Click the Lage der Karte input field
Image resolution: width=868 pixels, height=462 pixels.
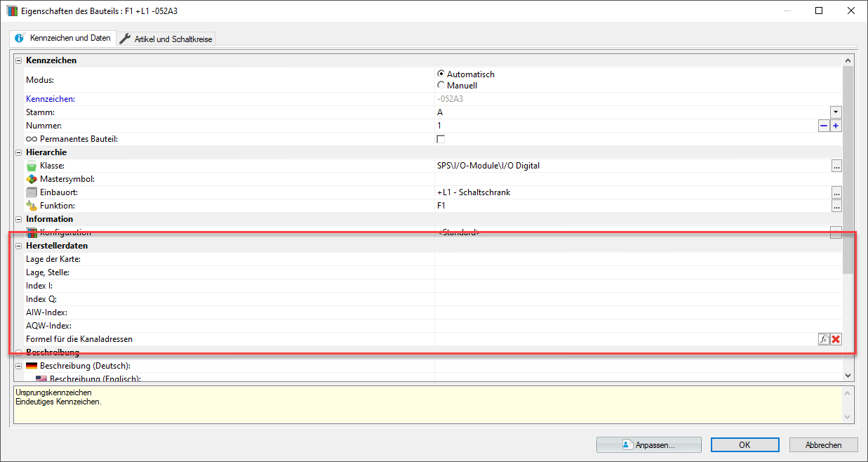click(x=638, y=259)
